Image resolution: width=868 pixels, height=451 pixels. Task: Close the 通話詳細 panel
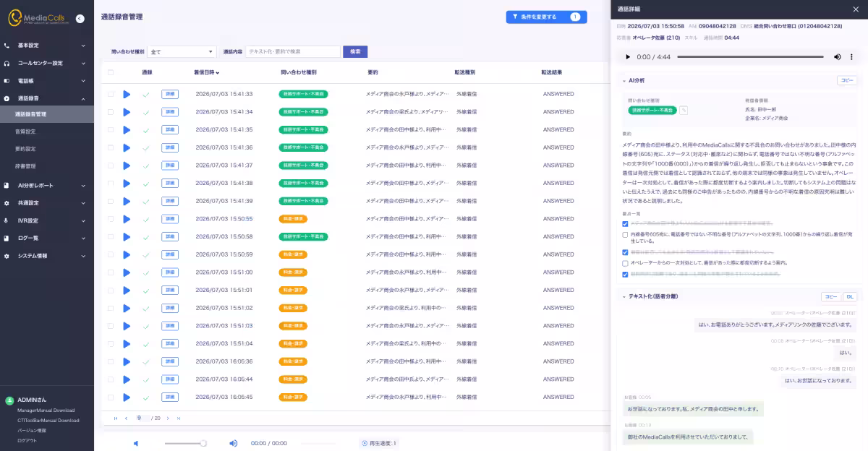(x=856, y=9)
